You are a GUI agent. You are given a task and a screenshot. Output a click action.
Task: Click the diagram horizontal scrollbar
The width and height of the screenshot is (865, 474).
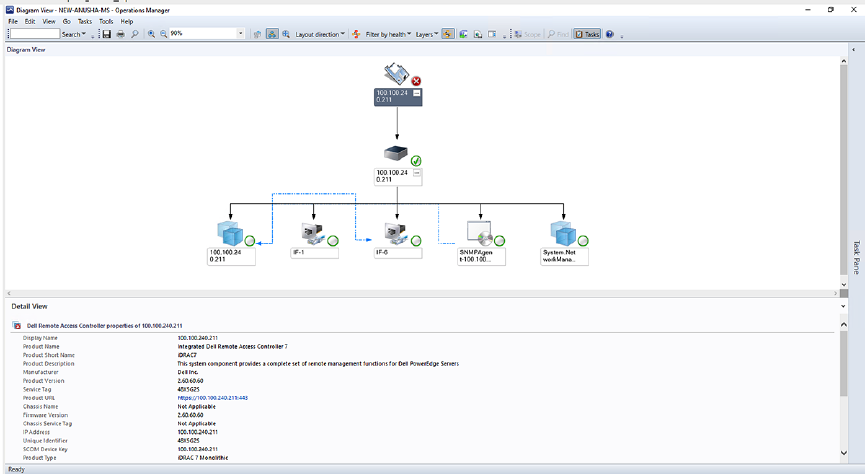pyautogui.click(x=422, y=293)
